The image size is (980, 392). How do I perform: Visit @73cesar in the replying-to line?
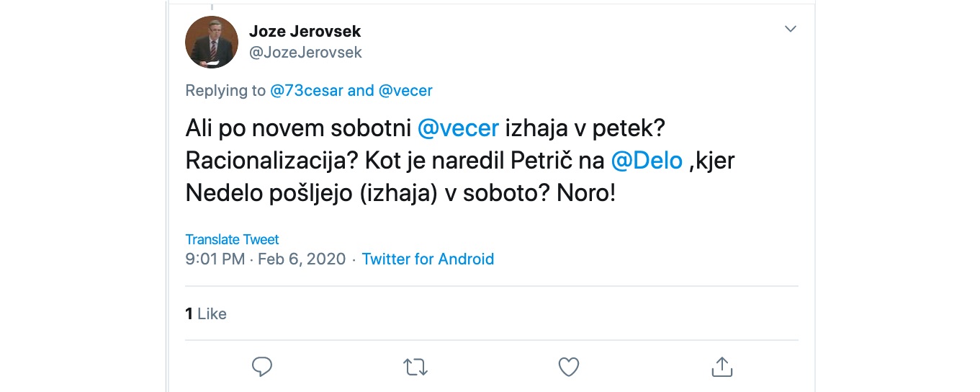pyautogui.click(x=306, y=91)
